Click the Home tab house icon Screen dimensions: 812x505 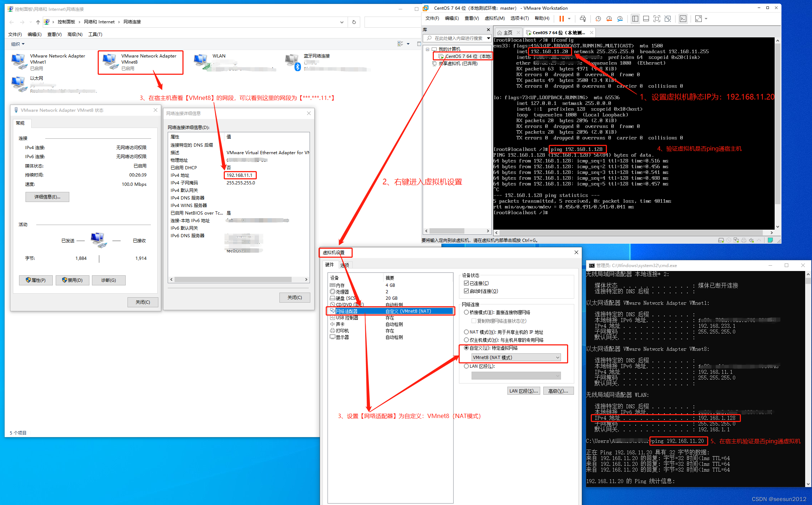(x=499, y=33)
